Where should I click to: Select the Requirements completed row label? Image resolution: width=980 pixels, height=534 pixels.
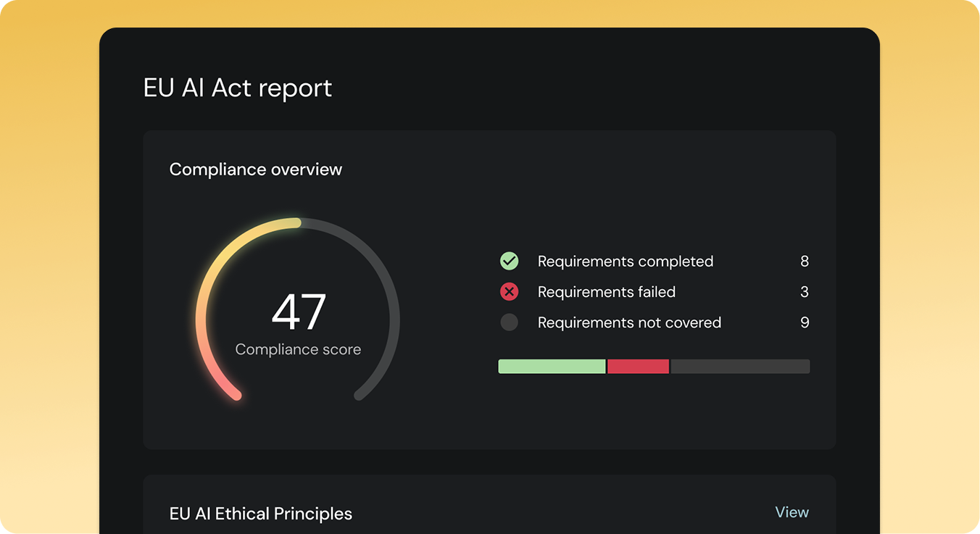point(625,261)
